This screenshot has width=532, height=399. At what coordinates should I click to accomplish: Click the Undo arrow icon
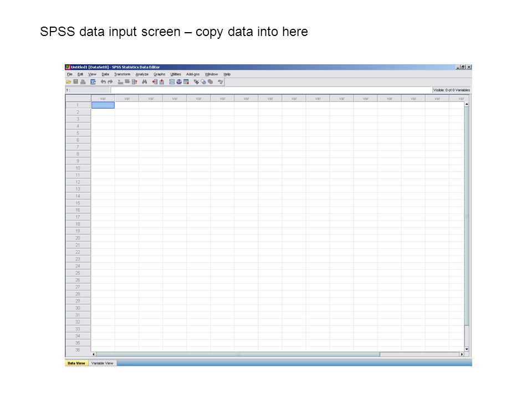tap(103, 82)
